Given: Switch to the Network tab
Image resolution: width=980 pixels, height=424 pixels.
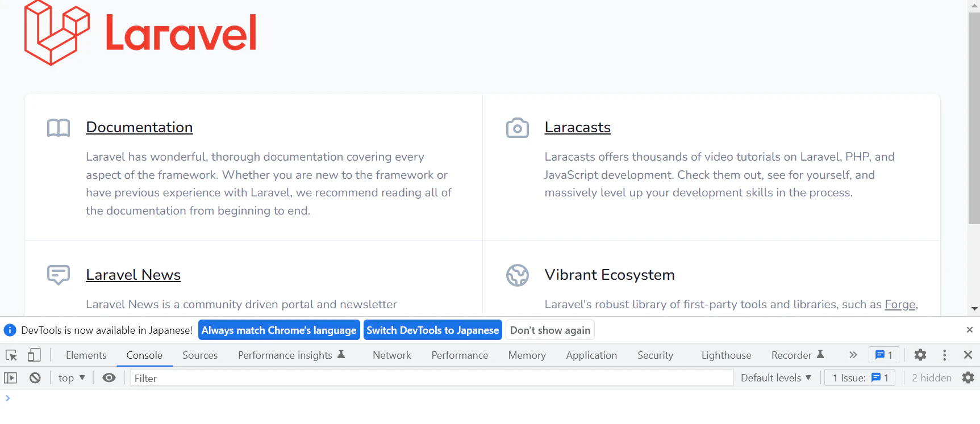Looking at the screenshot, I should (392, 355).
